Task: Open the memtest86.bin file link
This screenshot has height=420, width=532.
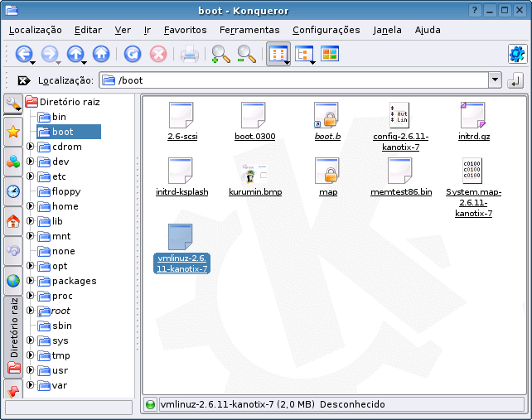Action: click(401, 192)
